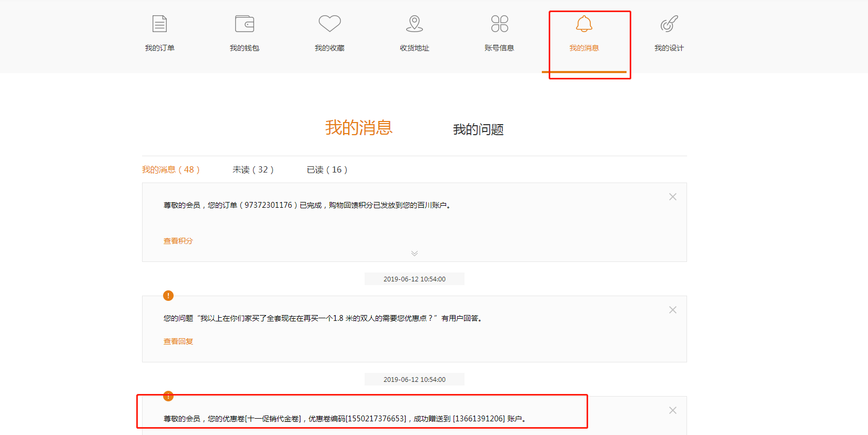Select the 账号信息 account info icon
Screen dimensions: 868x435
point(499,24)
